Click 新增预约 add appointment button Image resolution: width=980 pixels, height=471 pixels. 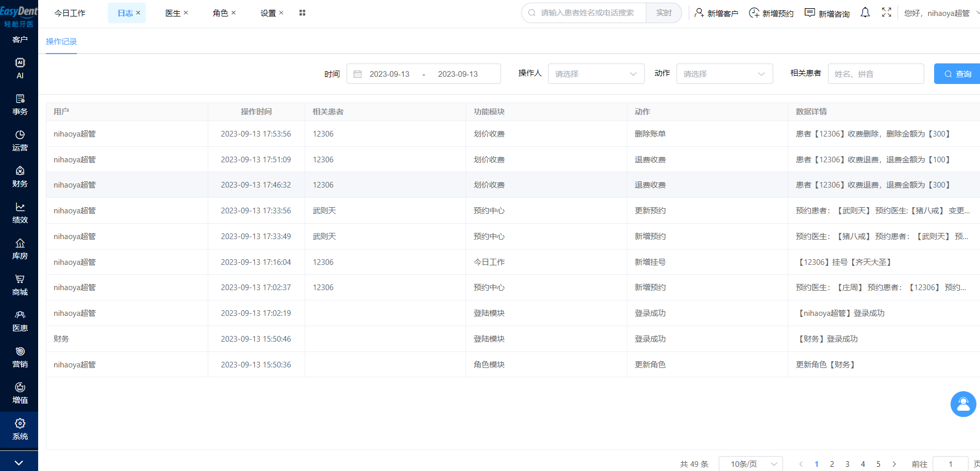[771, 13]
